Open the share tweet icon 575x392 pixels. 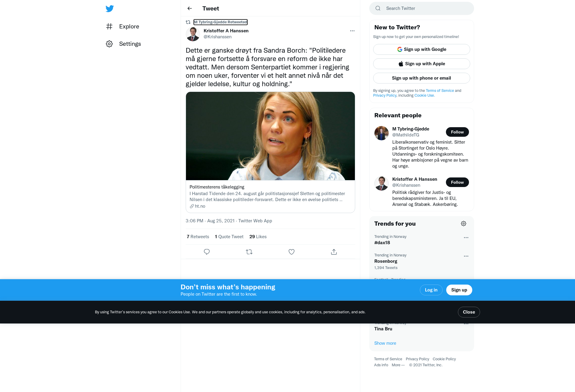[x=334, y=252]
